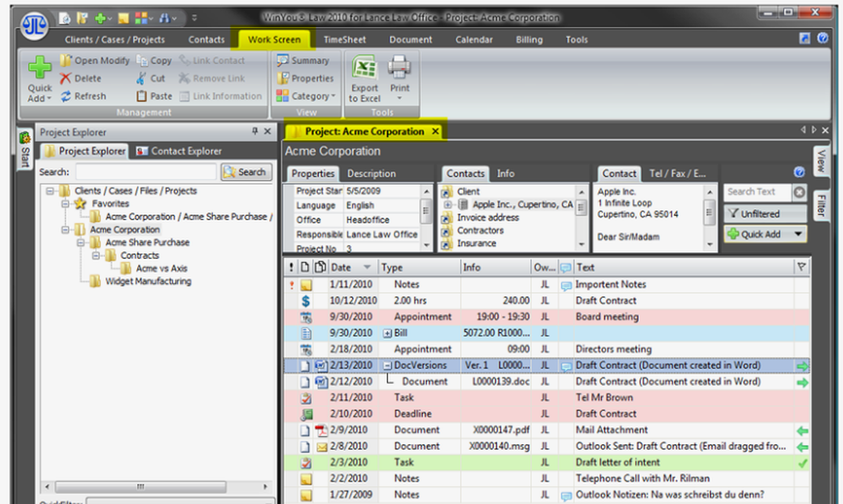Click green arrow on Mail Attachment row

coord(803,431)
